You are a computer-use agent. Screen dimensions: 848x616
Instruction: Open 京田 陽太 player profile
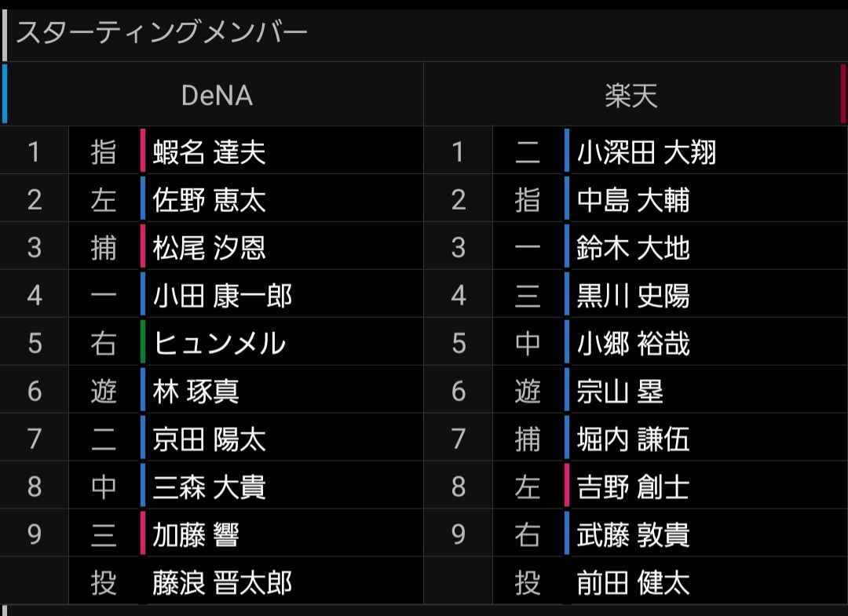tap(209, 439)
